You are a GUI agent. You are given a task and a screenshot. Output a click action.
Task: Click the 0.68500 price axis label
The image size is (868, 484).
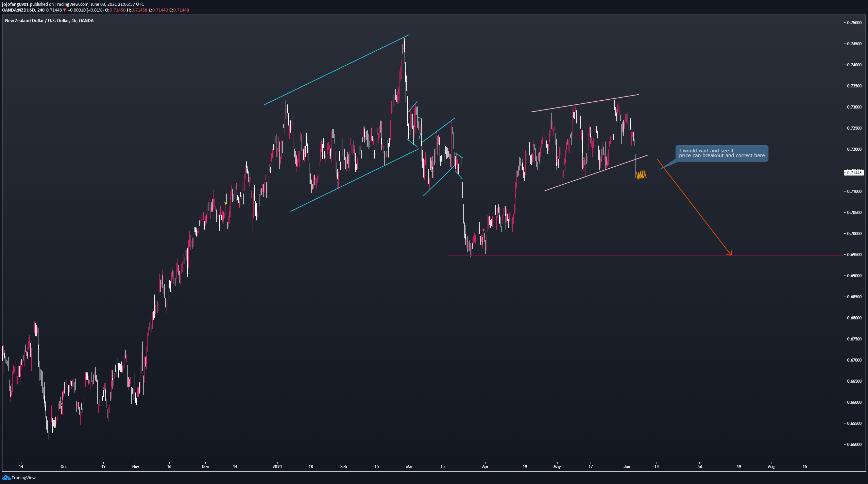coord(854,297)
